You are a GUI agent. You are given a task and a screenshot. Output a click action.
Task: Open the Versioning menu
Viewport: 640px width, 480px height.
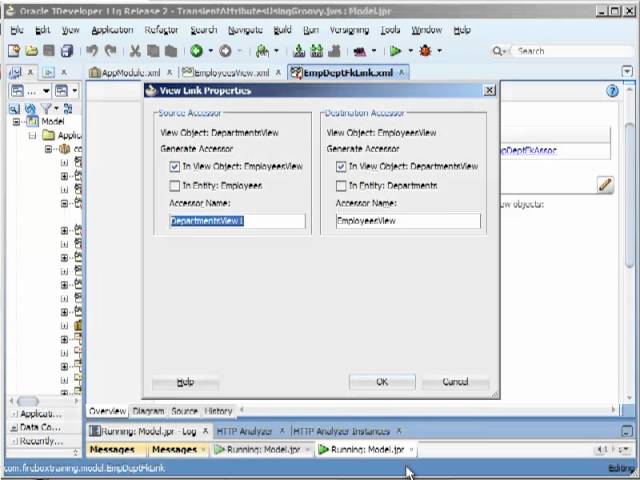[x=349, y=30]
